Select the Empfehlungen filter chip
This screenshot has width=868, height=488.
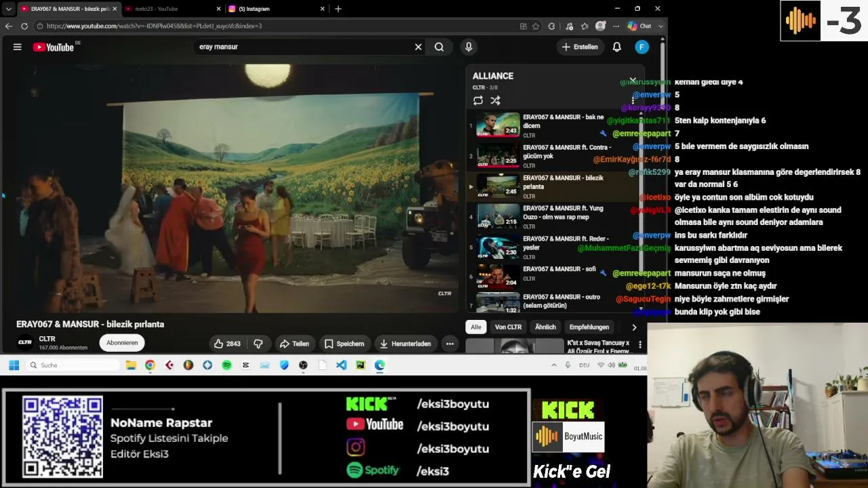pyautogui.click(x=589, y=327)
